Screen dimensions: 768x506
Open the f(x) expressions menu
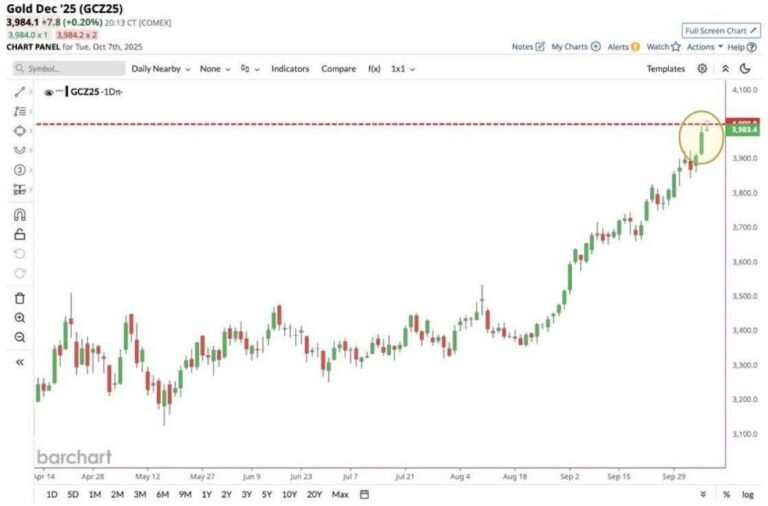[x=374, y=69]
